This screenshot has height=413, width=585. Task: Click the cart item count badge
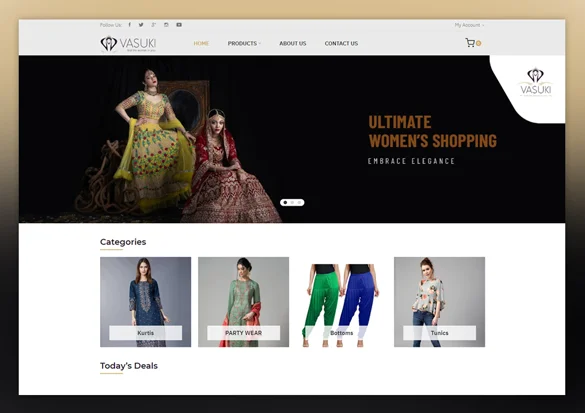(478, 43)
